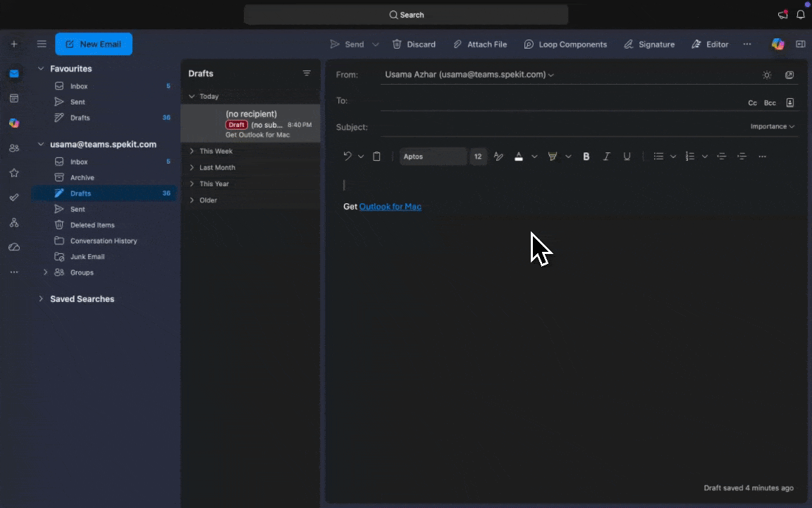Open the OneDrive cloud icon
Image resolution: width=812 pixels, height=508 pixels.
point(14,247)
